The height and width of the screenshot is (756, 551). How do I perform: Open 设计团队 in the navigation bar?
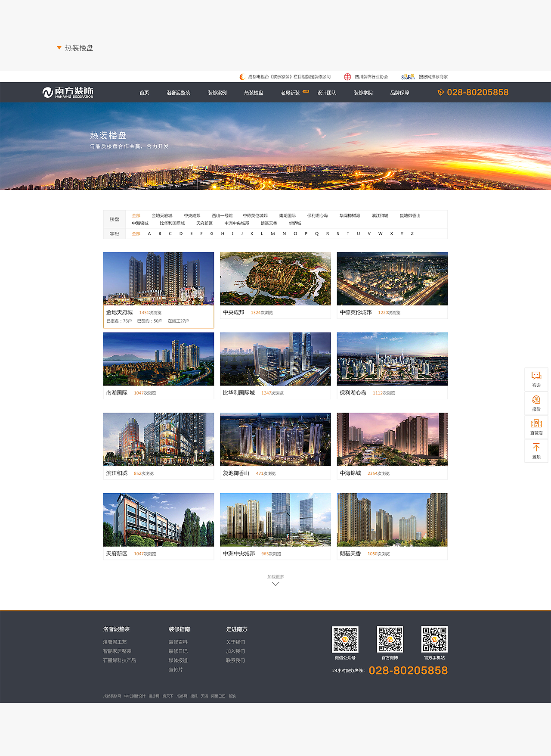(x=327, y=93)
